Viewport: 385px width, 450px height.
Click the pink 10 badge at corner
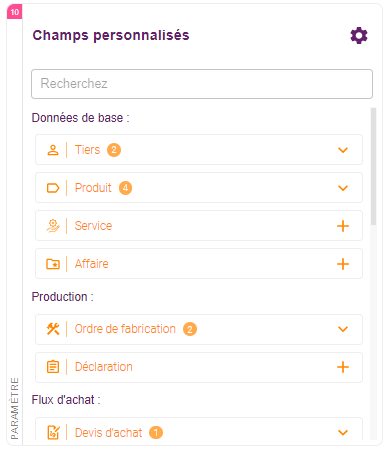point(14,12)
